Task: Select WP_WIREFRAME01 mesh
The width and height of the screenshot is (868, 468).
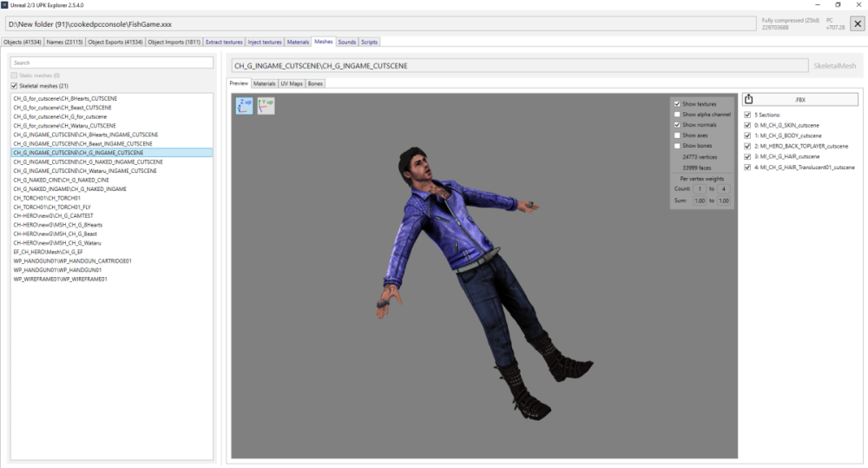Action: click(x=111, y=279)
